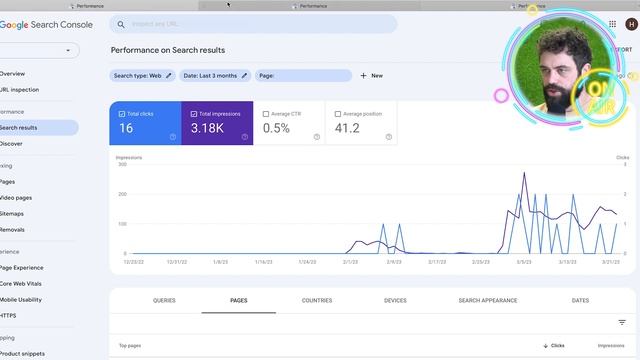The image size is (640, 360).
Task: Switch to the Dates tab
Action: [580, 300]
